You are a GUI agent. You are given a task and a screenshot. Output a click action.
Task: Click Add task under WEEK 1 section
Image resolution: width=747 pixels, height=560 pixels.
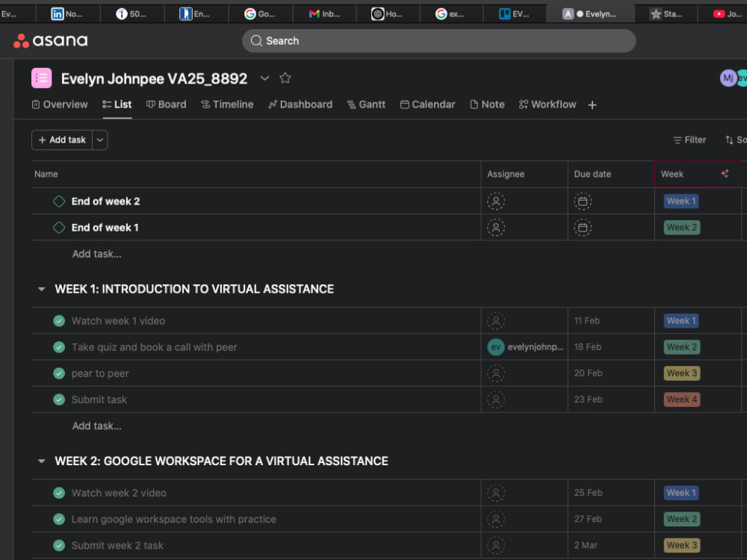coord(96,426)
